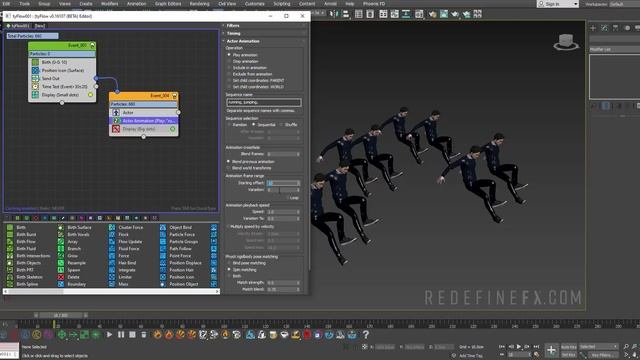Select Blend world transforms radio button

229,168
